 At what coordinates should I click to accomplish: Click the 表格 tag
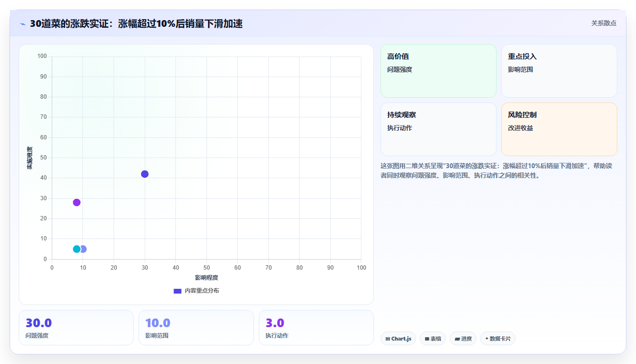coord(433,339)
